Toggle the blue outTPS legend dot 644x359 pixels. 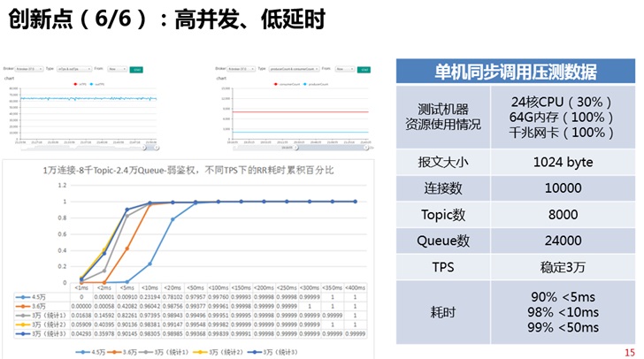click(x=92, y=84)
